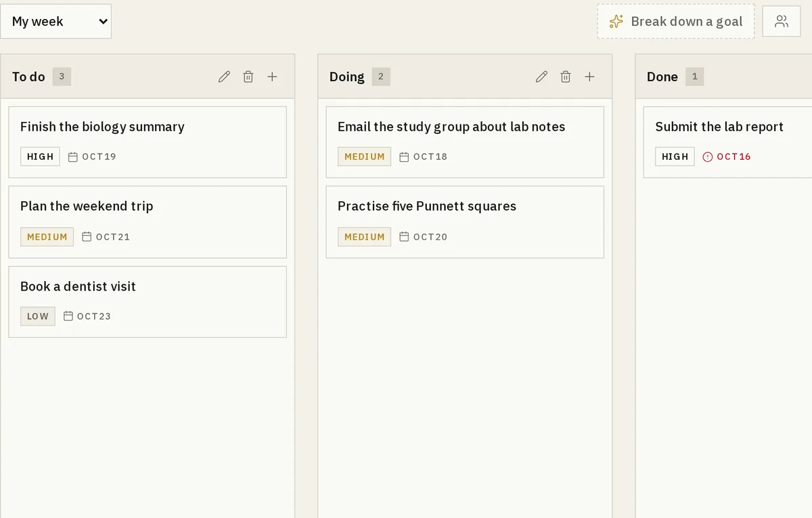Click the OCT 19 due date
The image size is (812, 518).
coord(99,156)
